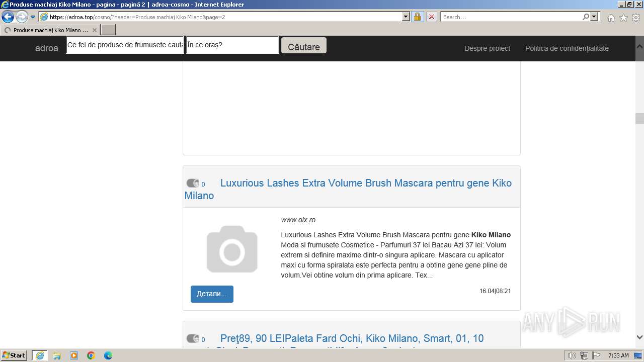Toggle switch beside Paleta Fard Ochi listing

click(193, 339)
